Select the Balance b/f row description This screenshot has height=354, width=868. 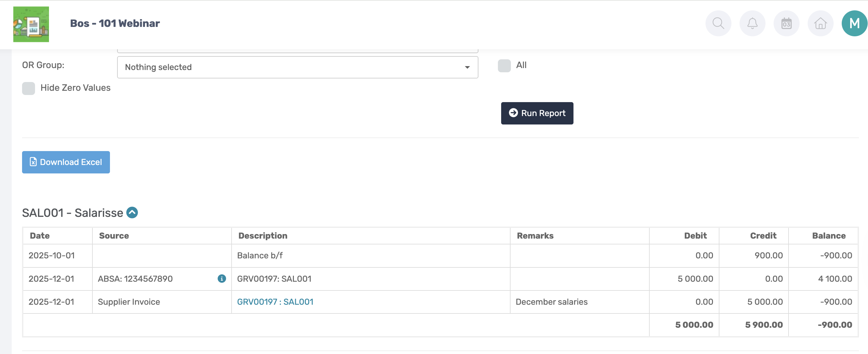(x=260, y=255)
